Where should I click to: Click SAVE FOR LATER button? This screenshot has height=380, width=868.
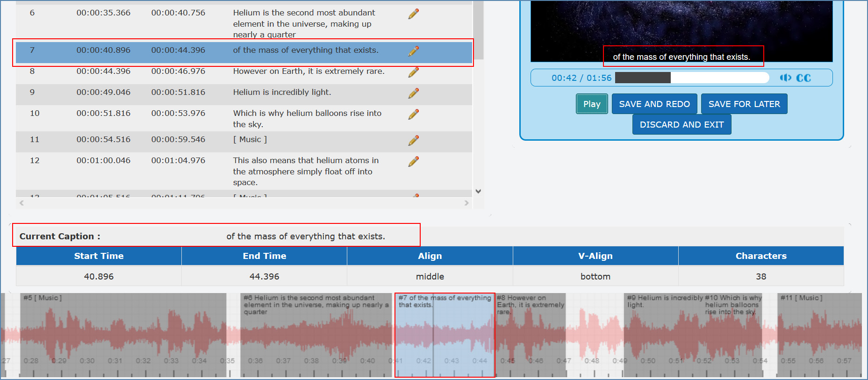pos(744,104)
